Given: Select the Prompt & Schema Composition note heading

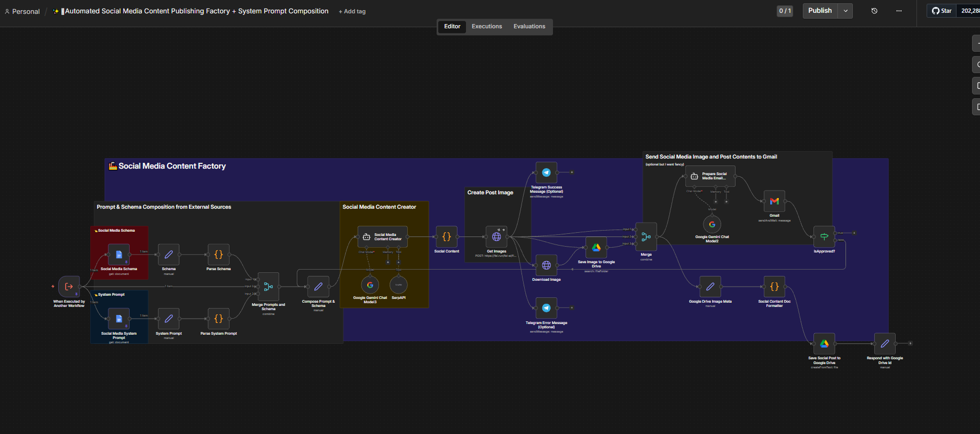Looking at the screenshot, I should click(x=164, y=207).
